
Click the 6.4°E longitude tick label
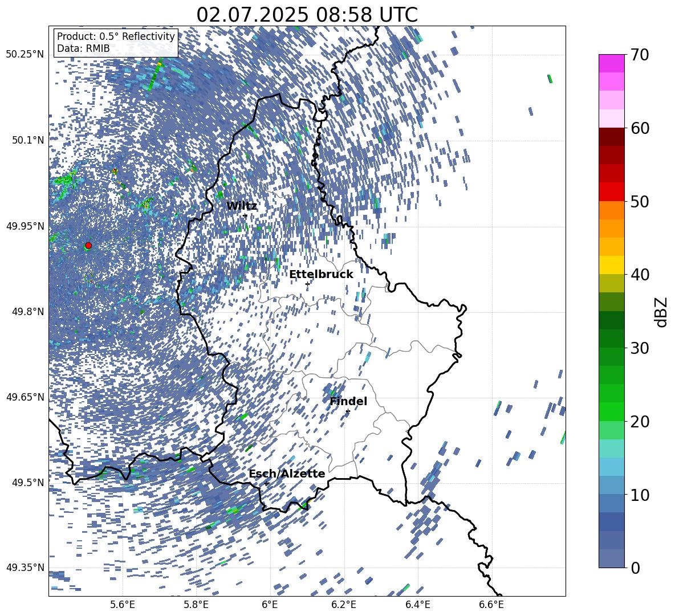(x=417, y=605)
